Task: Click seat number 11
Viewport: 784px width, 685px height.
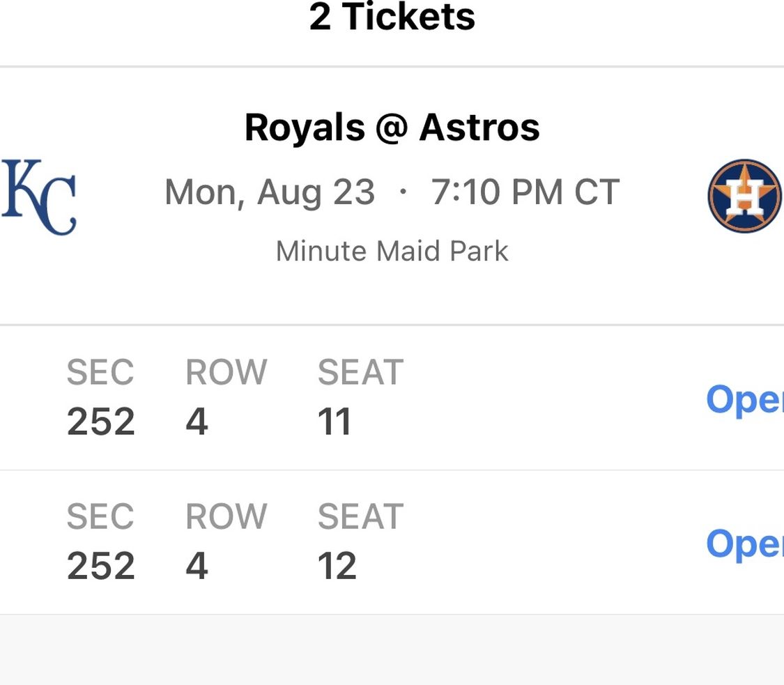Action: tap(334, 421)
